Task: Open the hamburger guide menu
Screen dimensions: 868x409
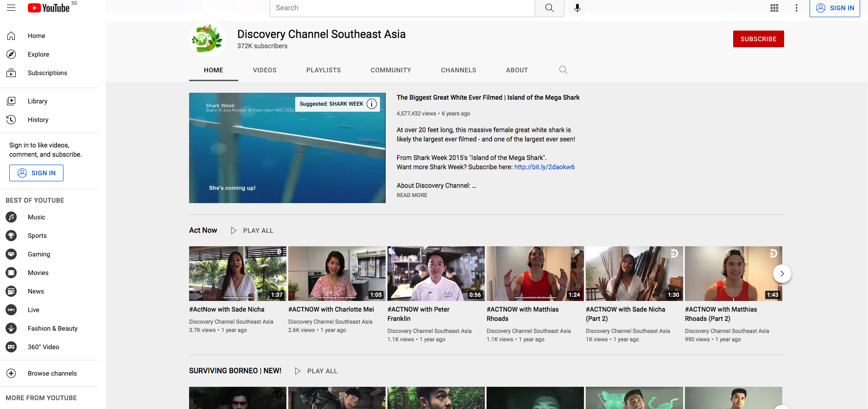Action: 11,8
